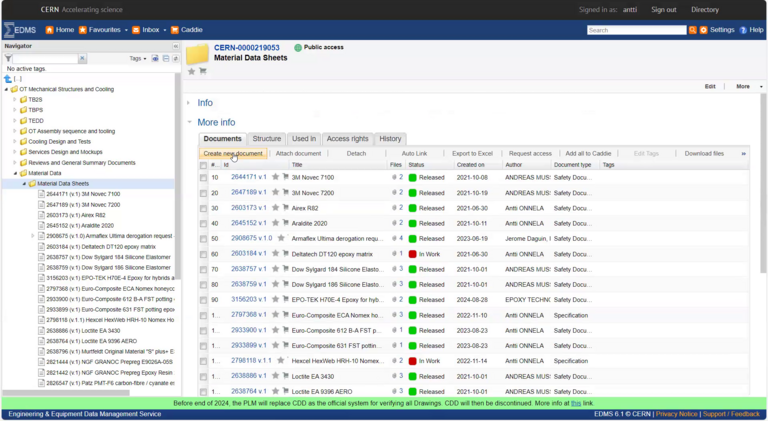Screen dimensions: 768x421
Task: Go up one level with blue arrow
Action: click(x=8, y=79)
